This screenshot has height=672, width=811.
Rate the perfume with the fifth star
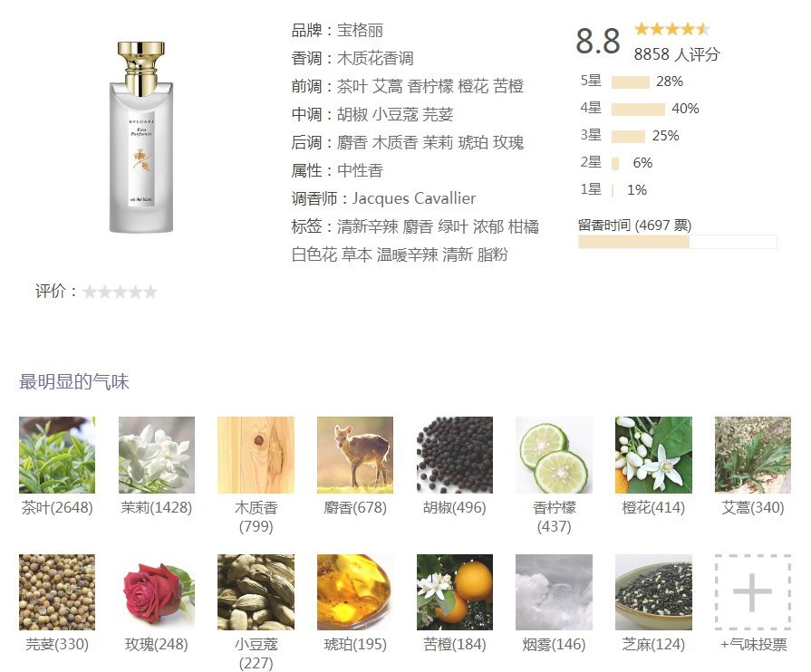tap(150, 292)
